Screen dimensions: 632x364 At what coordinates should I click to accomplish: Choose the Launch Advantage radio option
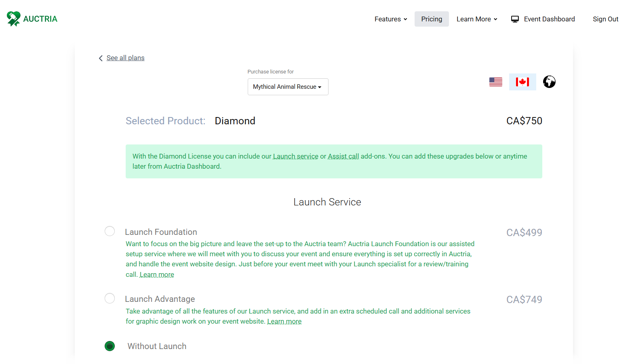(110, 298)
